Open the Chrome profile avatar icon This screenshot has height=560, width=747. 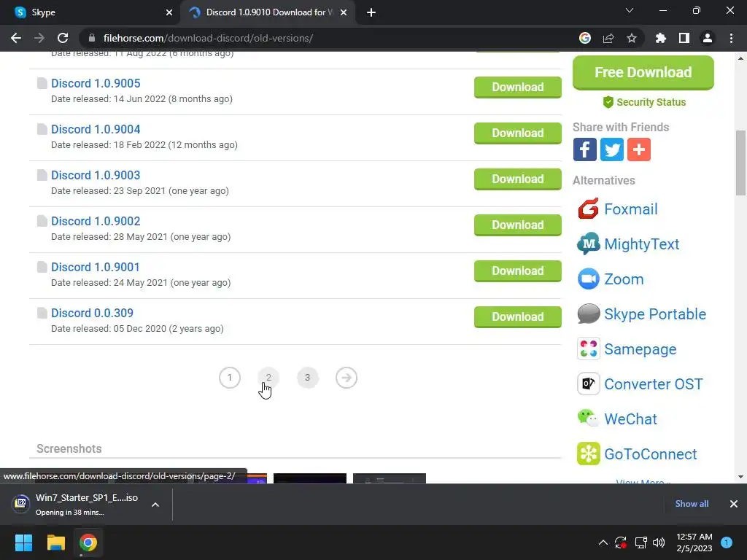pos(708,38)
